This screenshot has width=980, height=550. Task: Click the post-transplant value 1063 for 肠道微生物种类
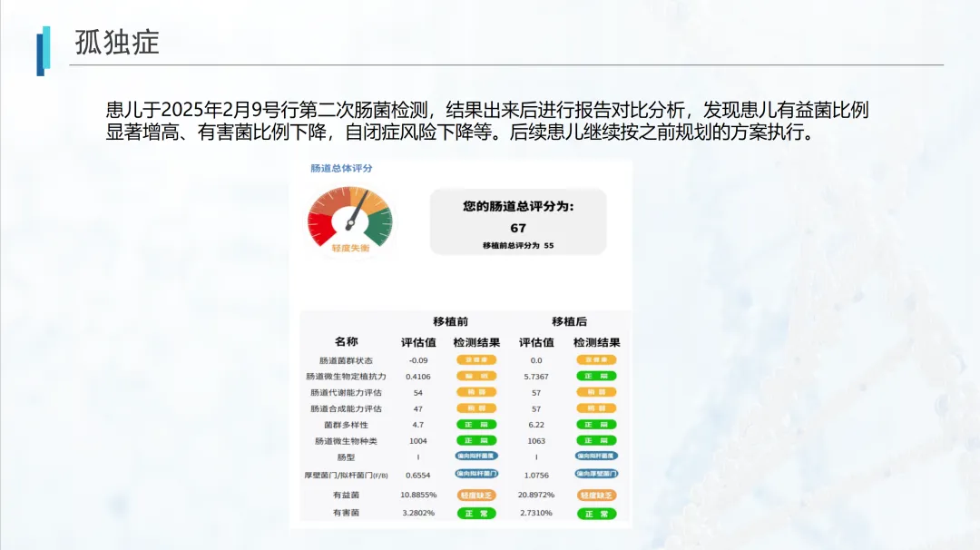(x=536, y=440)
